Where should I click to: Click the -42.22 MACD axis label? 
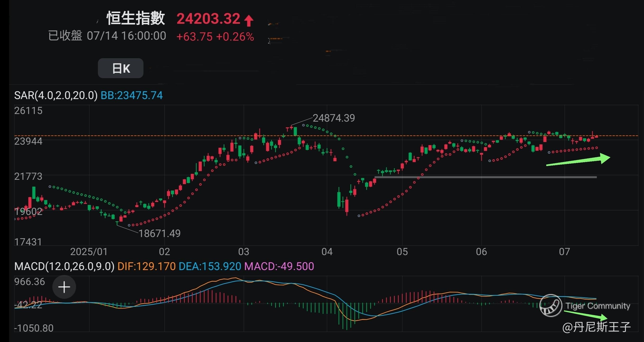tap(28, 305)
